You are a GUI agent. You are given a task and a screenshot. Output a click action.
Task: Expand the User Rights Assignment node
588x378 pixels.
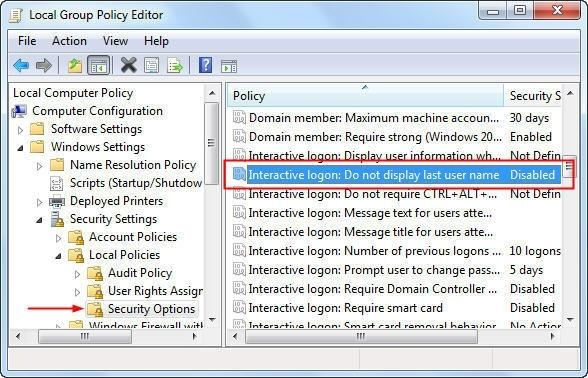[x=77, y=292]
